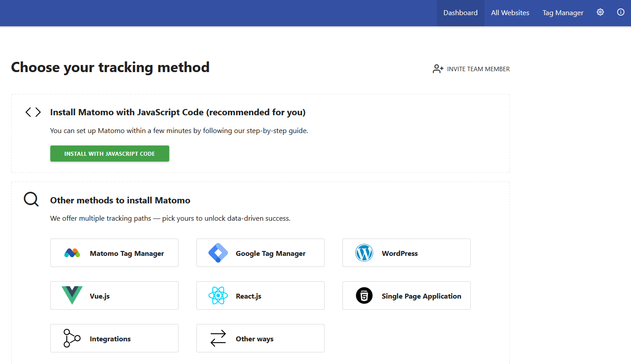Select the Vue.js label in its card
The image size is (631, 364).
pos(100,296)
